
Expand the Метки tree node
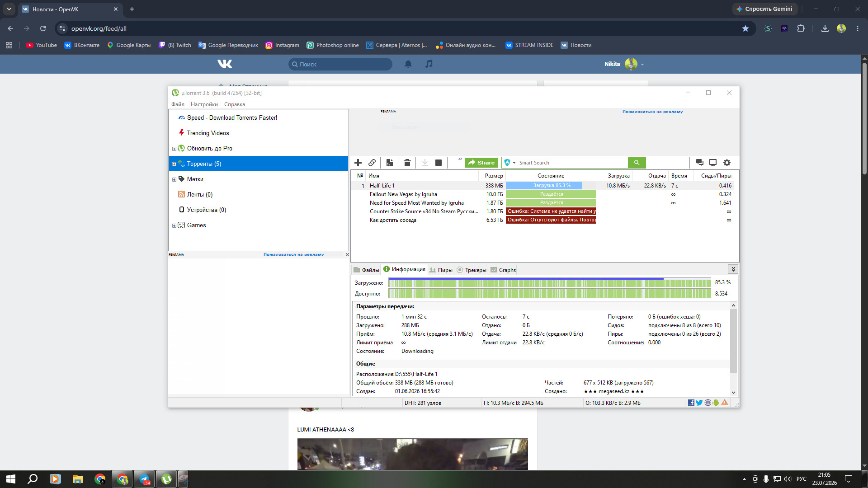[x=174, y=179]
